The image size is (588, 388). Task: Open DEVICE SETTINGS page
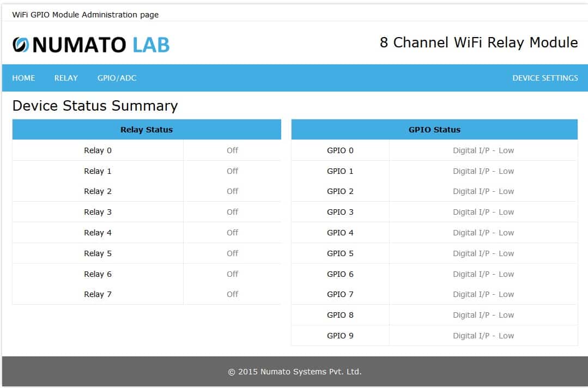coord(545,78)
